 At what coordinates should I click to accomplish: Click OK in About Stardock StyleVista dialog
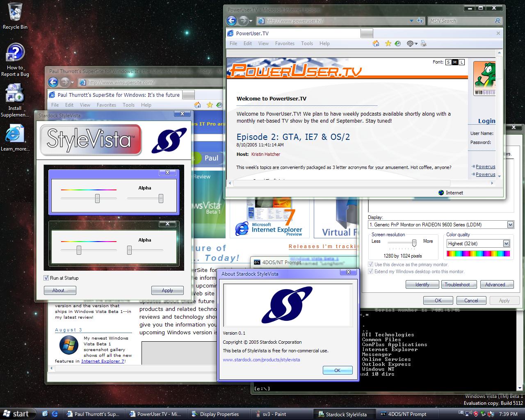[338, 370]
